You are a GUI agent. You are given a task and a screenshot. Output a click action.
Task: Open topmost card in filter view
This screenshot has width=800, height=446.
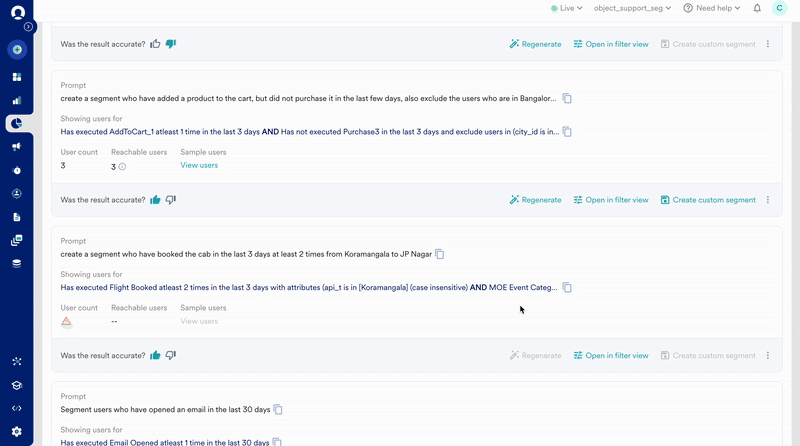pos(611,44)
